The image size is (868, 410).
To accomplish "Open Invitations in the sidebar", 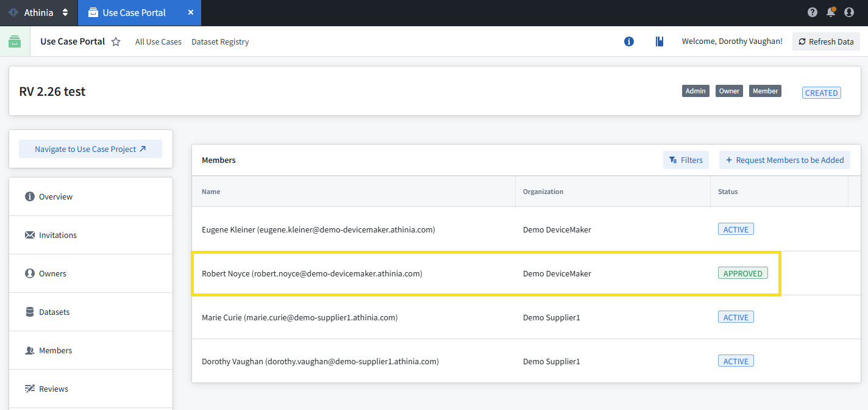I will point(57,235).
